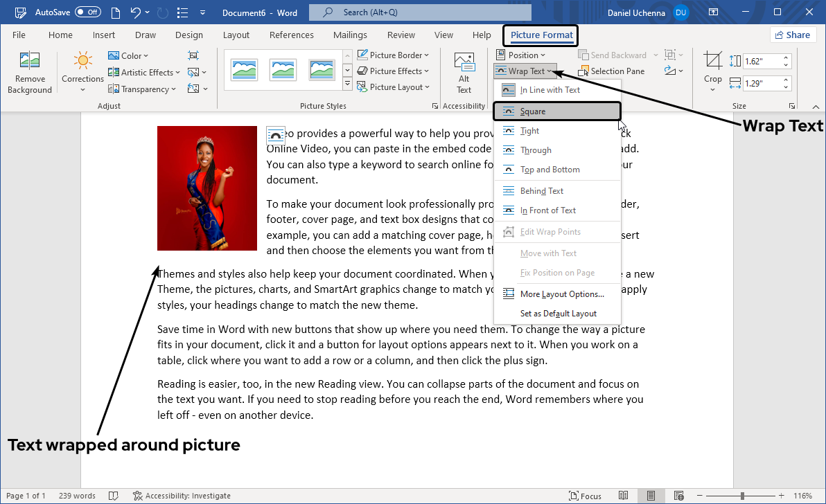Expand the Picture Border dropdown
The height and width of the screenshot is (504, 826).
click(x=394, y=55)
